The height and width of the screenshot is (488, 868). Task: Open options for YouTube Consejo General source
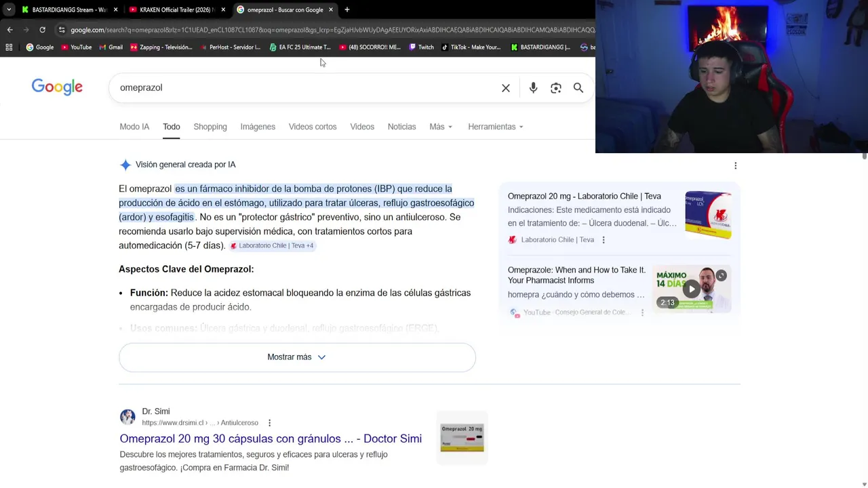coord(642,312)
